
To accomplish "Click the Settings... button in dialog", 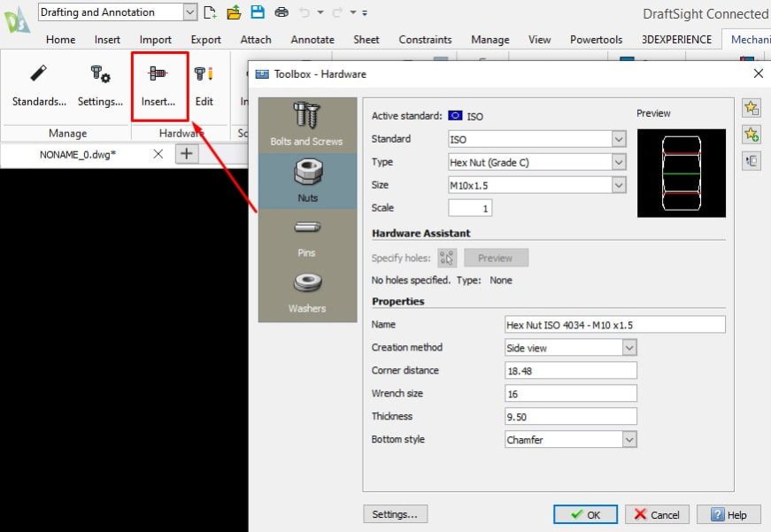I will click(x=395, y=514).
